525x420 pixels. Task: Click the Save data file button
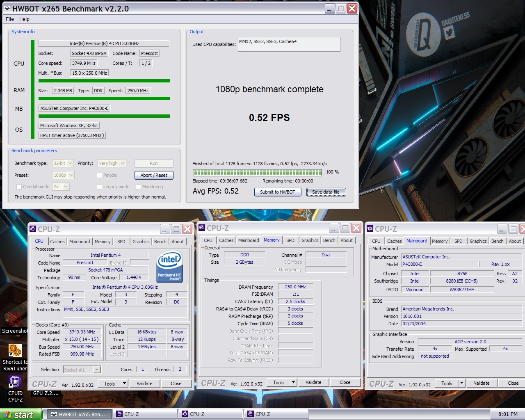pos(326,192)
